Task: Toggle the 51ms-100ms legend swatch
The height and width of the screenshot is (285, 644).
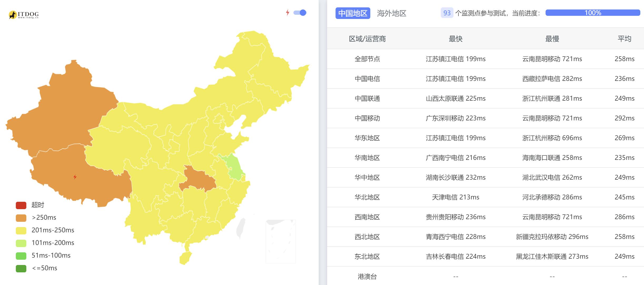Action: [21, 256]
